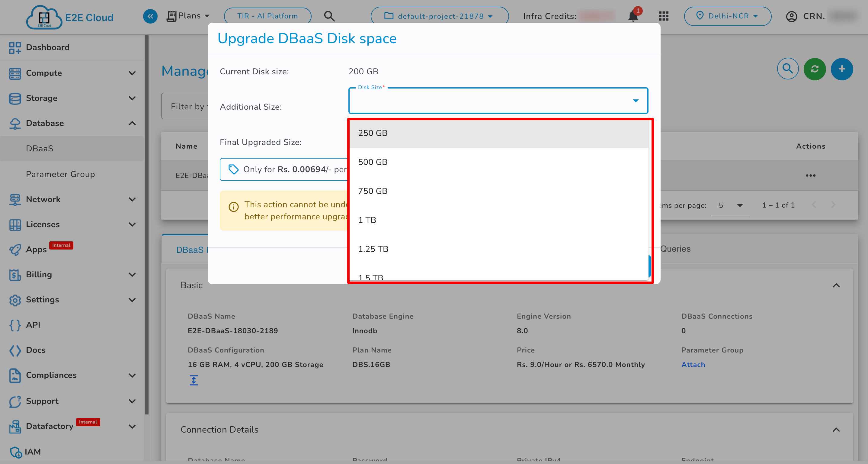The width and height of the screenshot is (868, 464).
Task: Open user account profile icon
Action: pos(791,16)
